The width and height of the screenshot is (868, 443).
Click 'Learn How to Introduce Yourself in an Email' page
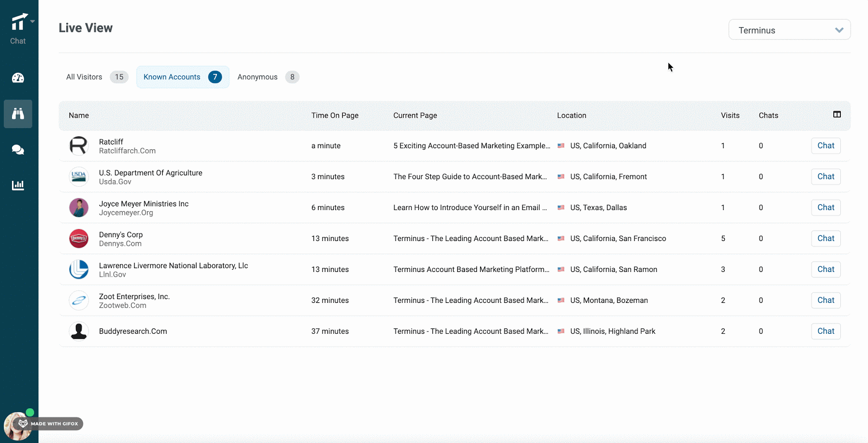(x=470, y=207)
